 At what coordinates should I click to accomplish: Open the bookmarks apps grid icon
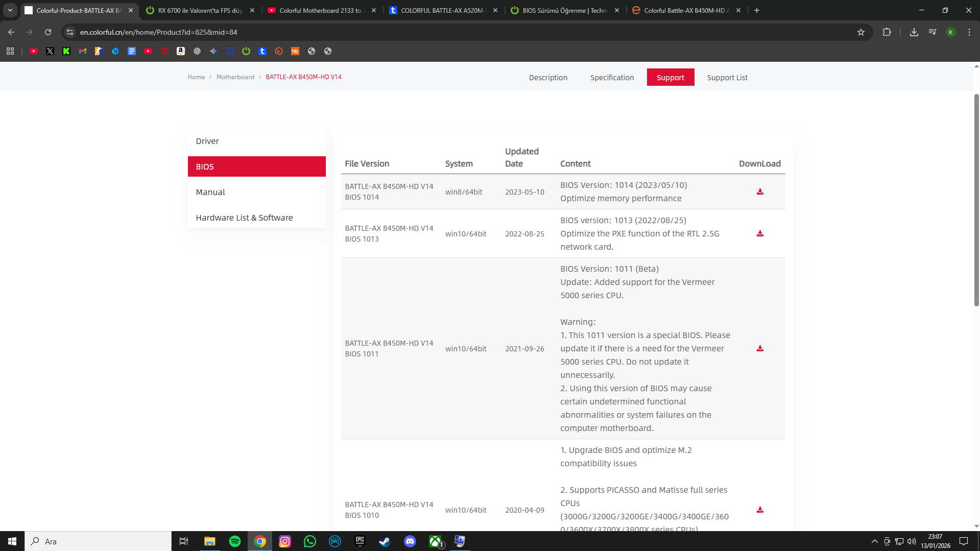tap(10, 51)
